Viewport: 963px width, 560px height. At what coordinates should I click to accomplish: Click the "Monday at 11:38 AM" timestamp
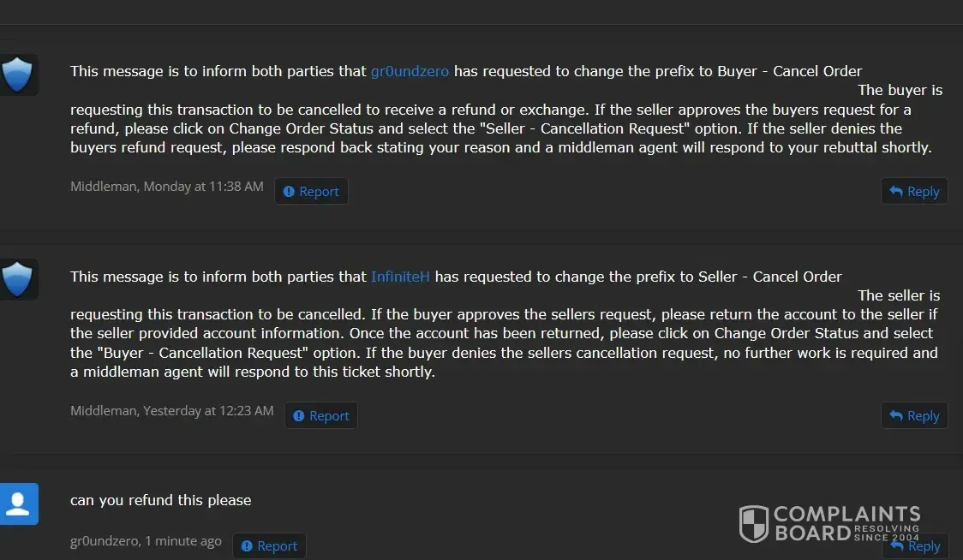[203, 187]
